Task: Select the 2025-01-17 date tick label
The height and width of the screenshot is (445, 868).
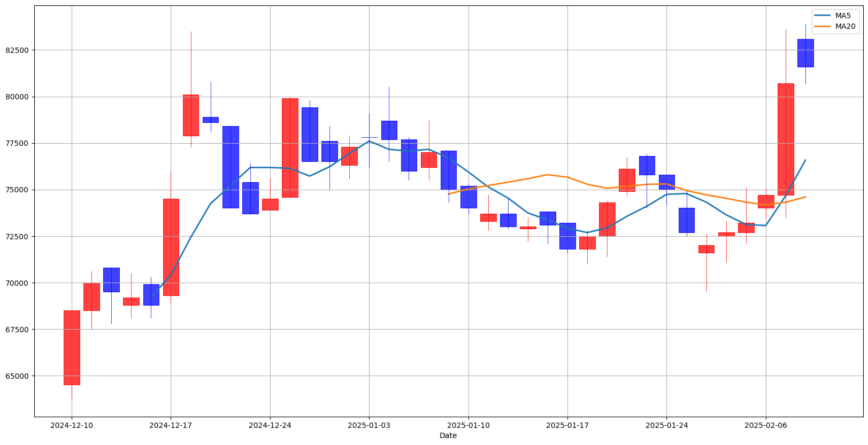Action: (567, 425)
